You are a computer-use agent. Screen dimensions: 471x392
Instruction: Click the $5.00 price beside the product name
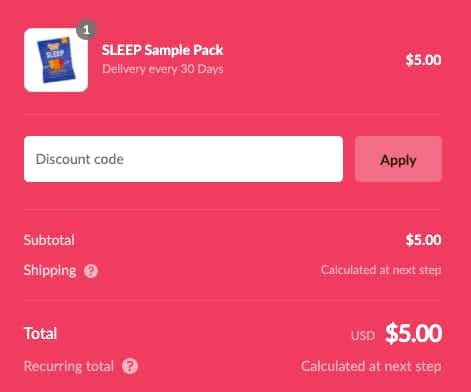tap(423, 60)
